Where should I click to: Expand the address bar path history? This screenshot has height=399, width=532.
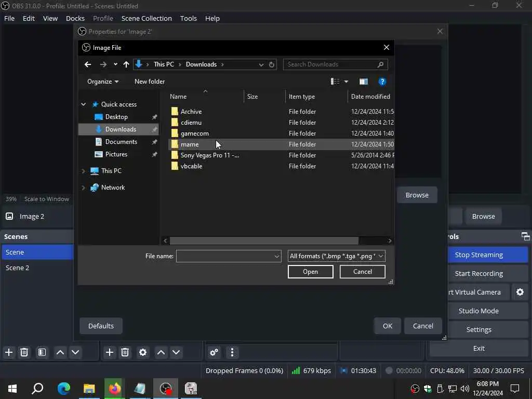261,64
